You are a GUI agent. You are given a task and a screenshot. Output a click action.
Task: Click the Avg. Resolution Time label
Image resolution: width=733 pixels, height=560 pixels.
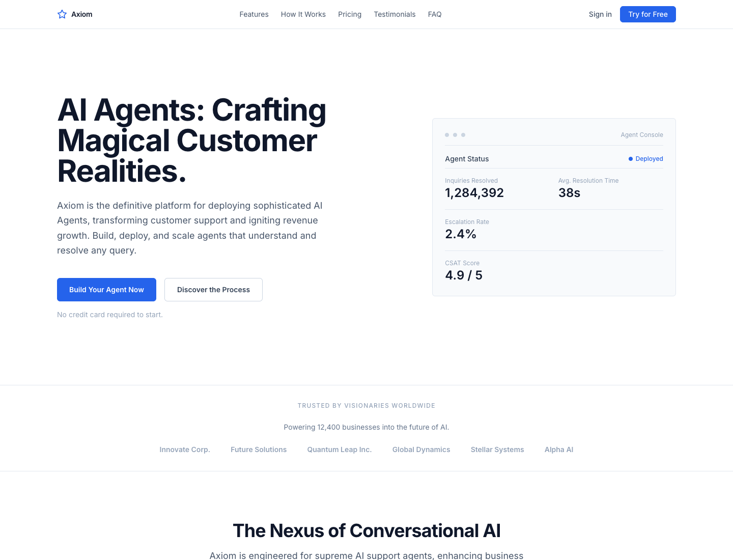[x=588, y=181]
